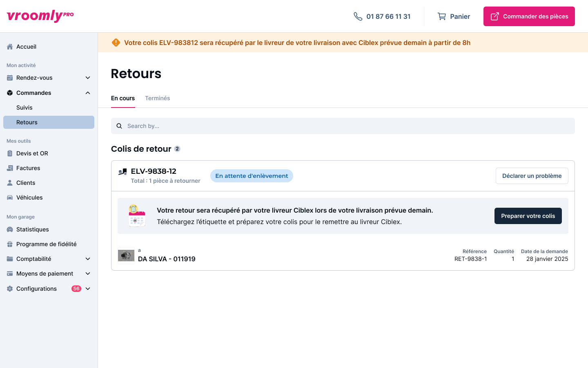Select the En cours tab
Viewport: 588px width, 368px height.
(123, 98)
